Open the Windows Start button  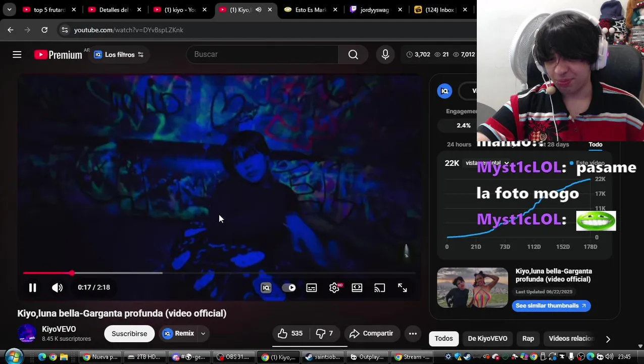click(14, 357)
